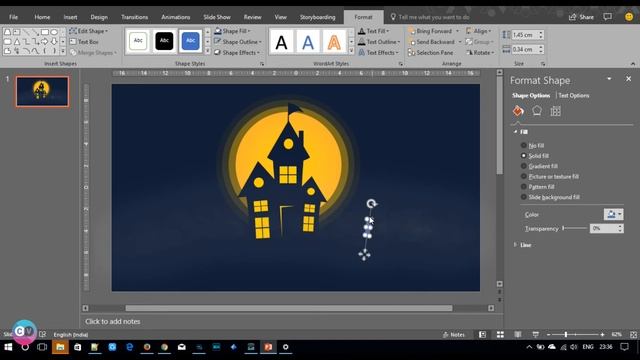The height and width of the screenshot is (360, 640).
Task: Apply the black A WordArt style
Action: (x=281, y=42)
